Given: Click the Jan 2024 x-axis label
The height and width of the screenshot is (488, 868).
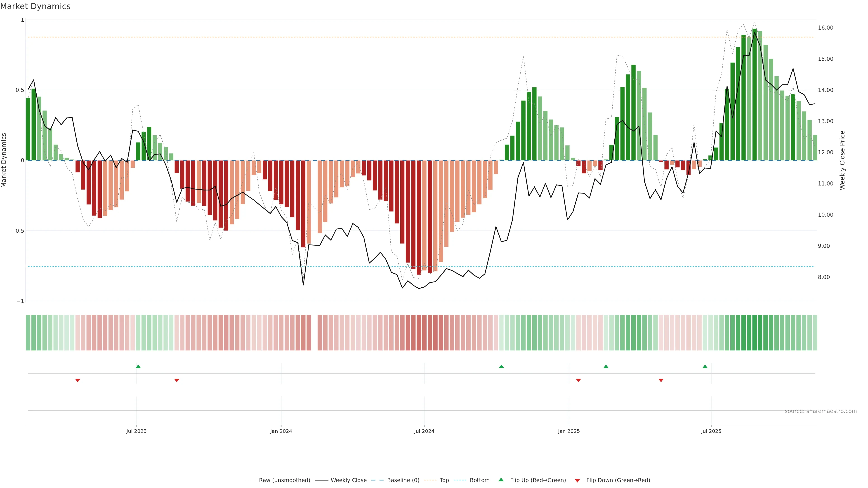Looking at the screenshot, I should point(281,431).
